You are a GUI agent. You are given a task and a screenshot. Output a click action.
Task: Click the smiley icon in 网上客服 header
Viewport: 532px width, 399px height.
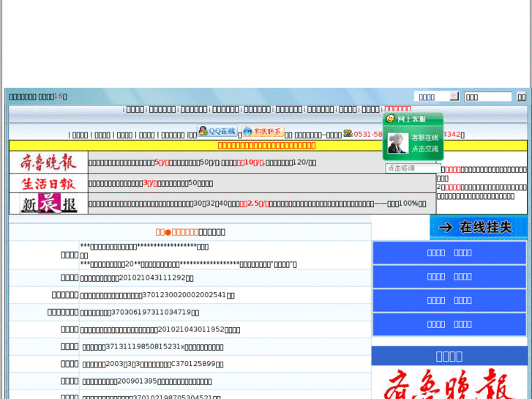click(x=390, y=119)
